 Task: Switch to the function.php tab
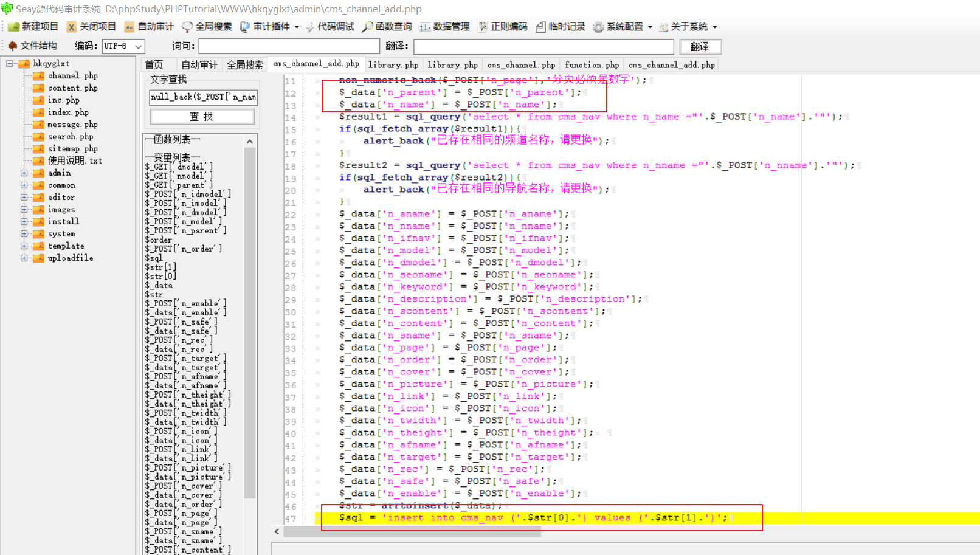pyautogui.click(x=592, y=64)
